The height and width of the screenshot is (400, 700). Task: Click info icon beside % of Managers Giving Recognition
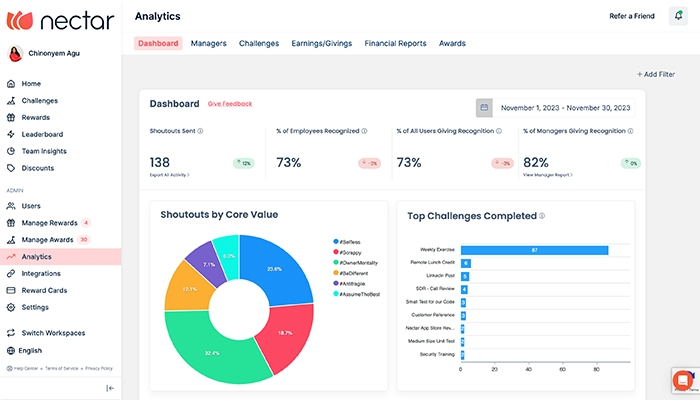(x=630, y=131)
